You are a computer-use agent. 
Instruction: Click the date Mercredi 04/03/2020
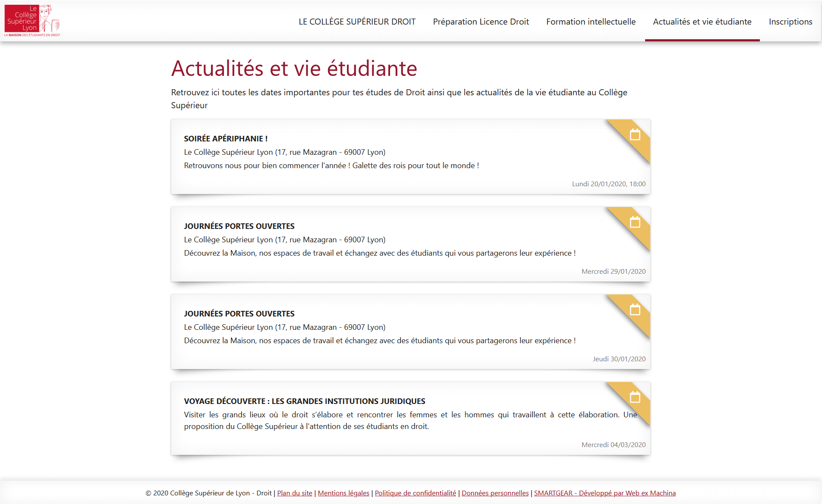click(x=614, y=445)
